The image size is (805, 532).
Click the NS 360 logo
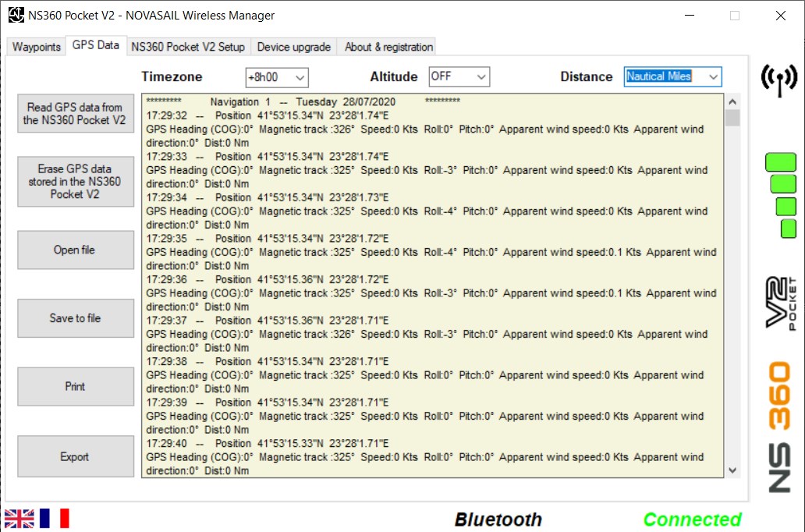tap(779, 427)
